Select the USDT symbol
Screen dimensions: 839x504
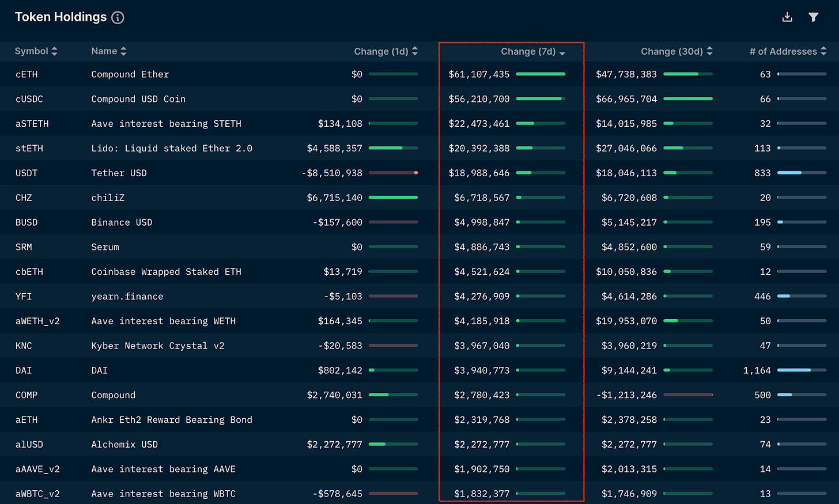tap(27, 173)
